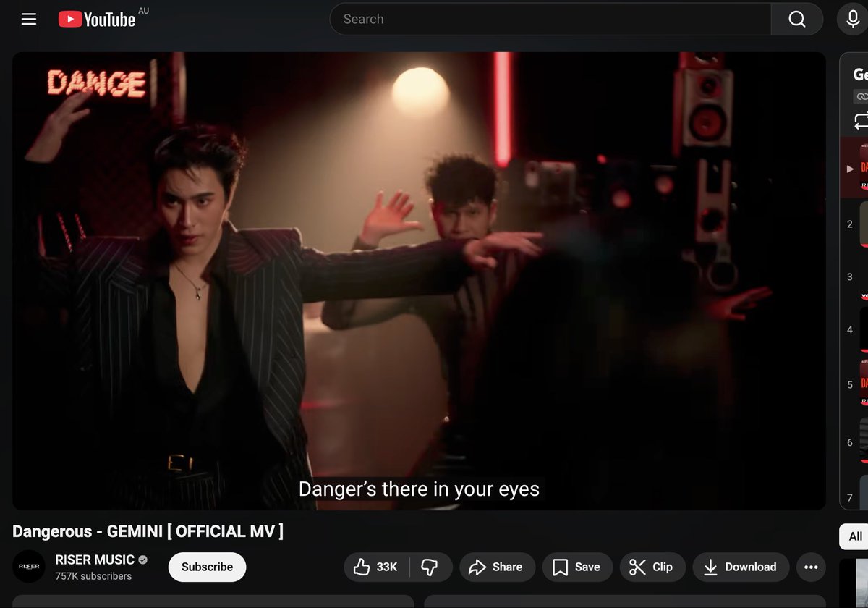Play playlist item number 4
Viewport: 868px width, 608px height.
(855, 330)
